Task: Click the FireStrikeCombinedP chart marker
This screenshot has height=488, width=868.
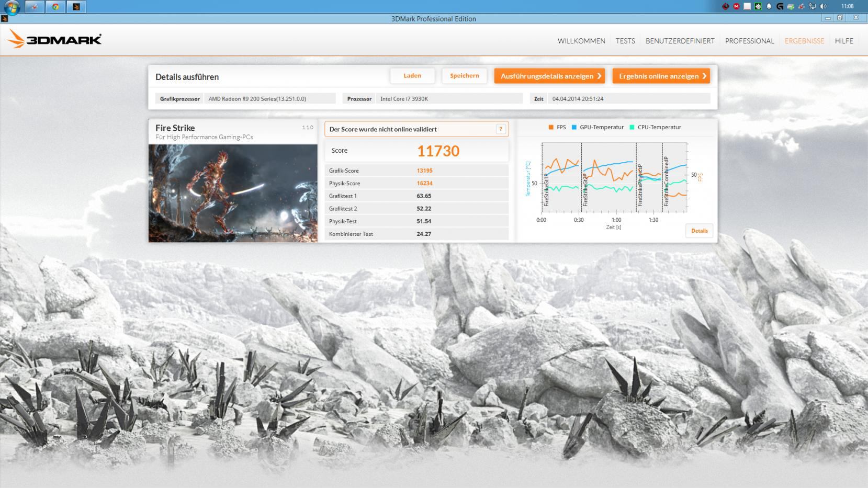Action: point(666,181)
